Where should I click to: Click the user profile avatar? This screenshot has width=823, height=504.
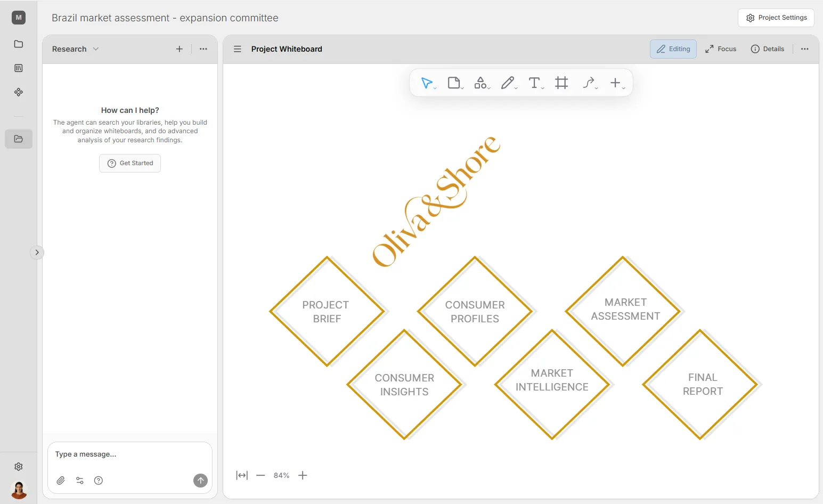click(x=19, y=490)
